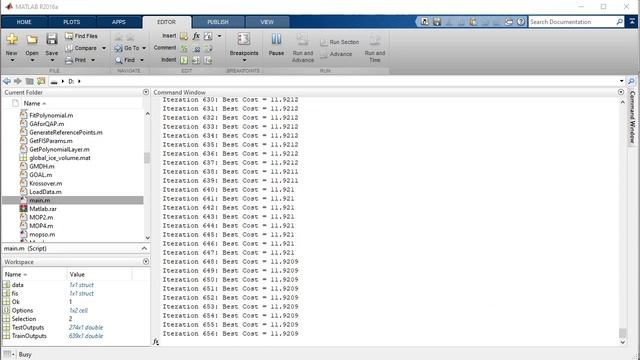The width and height of the screenshot is (640, 360).
Task: Open the Workspace panel actions menu
Action: click(x=146, y=262)
